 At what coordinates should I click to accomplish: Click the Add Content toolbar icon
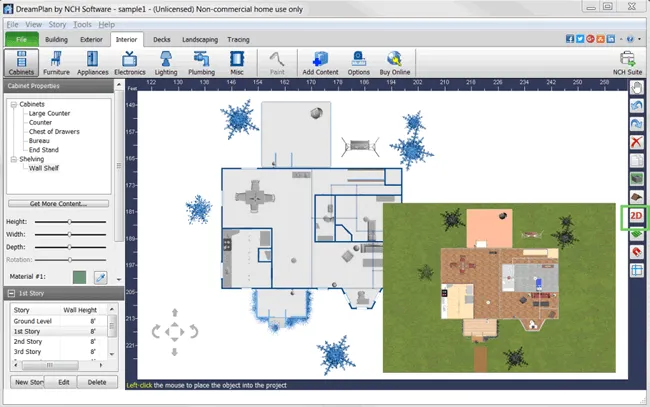(320, 63)
